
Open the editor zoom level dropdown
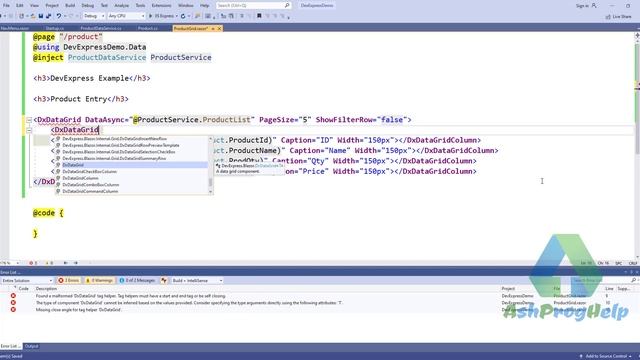coord(10,263)
